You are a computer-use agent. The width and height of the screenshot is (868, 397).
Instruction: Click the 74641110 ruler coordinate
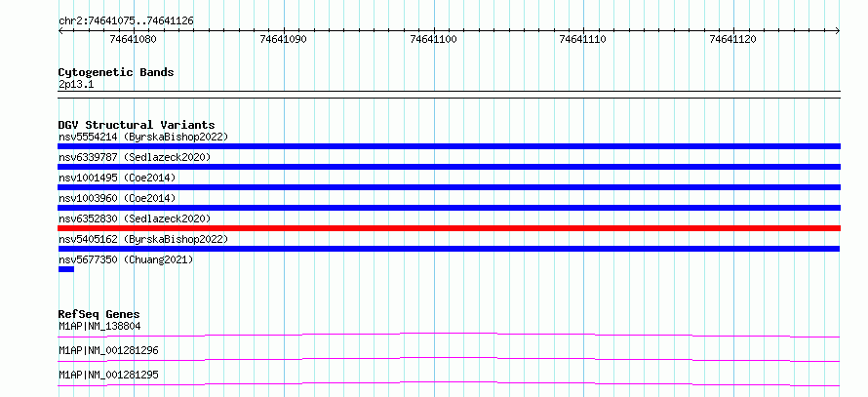coord(583,39)
